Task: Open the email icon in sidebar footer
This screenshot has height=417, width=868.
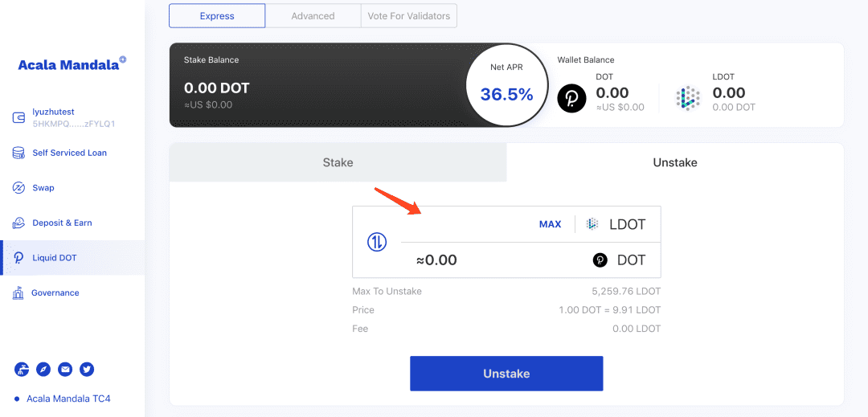Action: pos(65,370)
